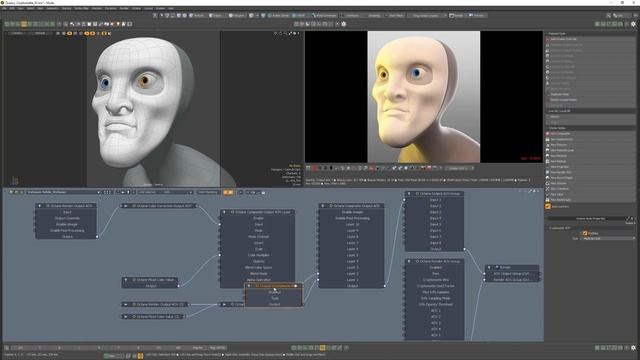The height and width of the screenshot is (360, 640).
Task: Expand the Octane Color Correction Output AOV node
Action: [126, 206]
